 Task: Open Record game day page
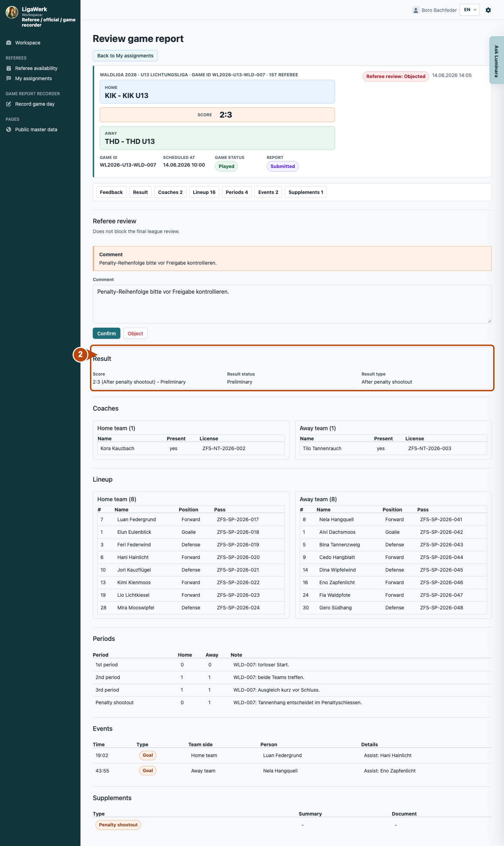pos(35,104)
